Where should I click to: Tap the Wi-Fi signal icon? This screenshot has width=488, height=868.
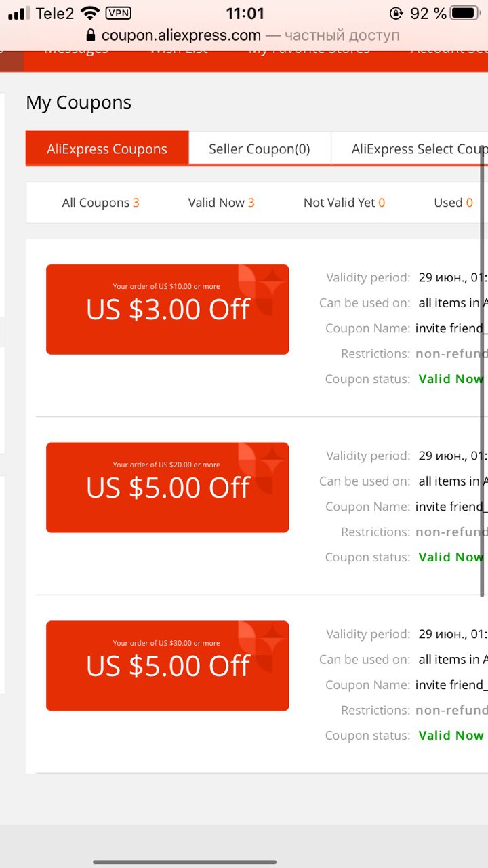[89, 13]
